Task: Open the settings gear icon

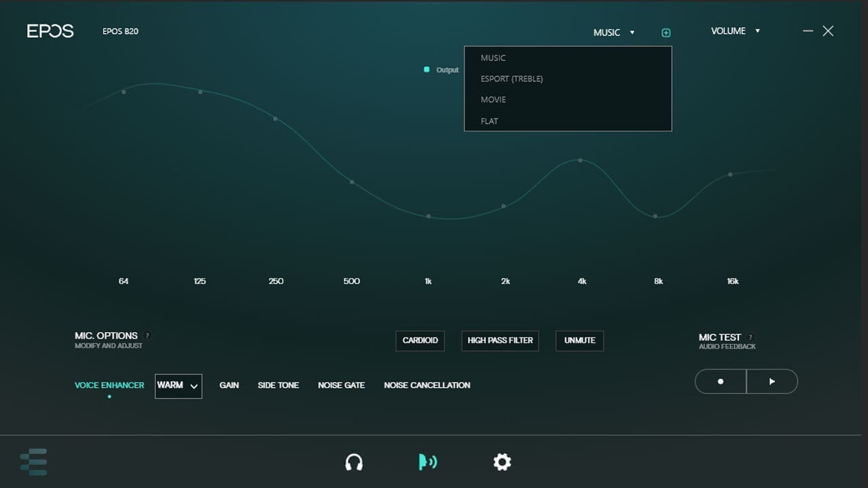Action: click(x=502, y=462)
